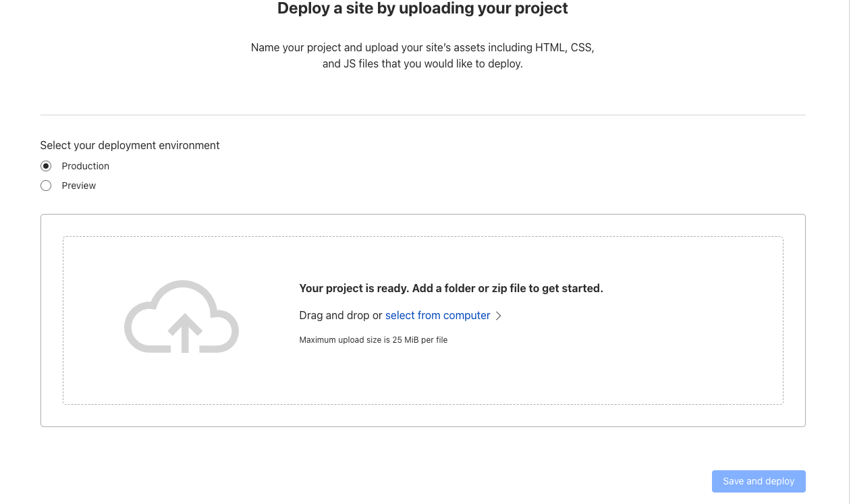Screen dimensions: 851x504
Task: Select the Production radio button
Action: point(46,166)
